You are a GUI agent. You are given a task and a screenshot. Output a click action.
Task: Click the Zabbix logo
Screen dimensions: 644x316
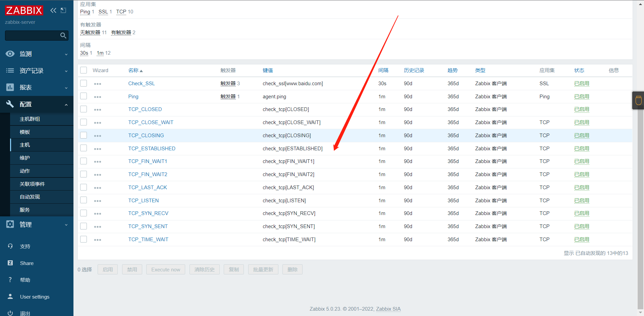[x=24, y=10]
